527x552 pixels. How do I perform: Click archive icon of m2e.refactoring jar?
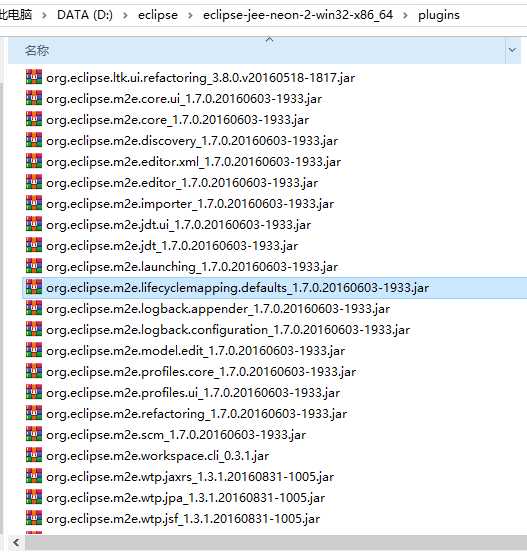[x=34, y=413]
